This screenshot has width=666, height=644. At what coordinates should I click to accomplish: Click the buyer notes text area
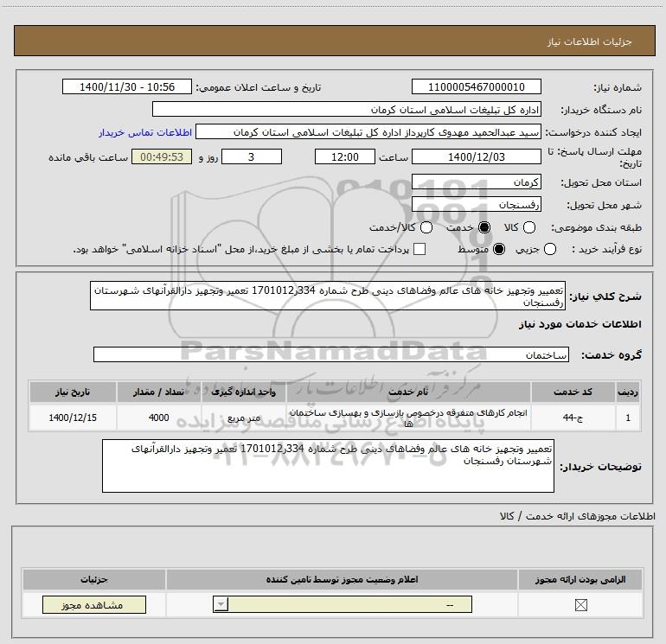tap(328, 466)
